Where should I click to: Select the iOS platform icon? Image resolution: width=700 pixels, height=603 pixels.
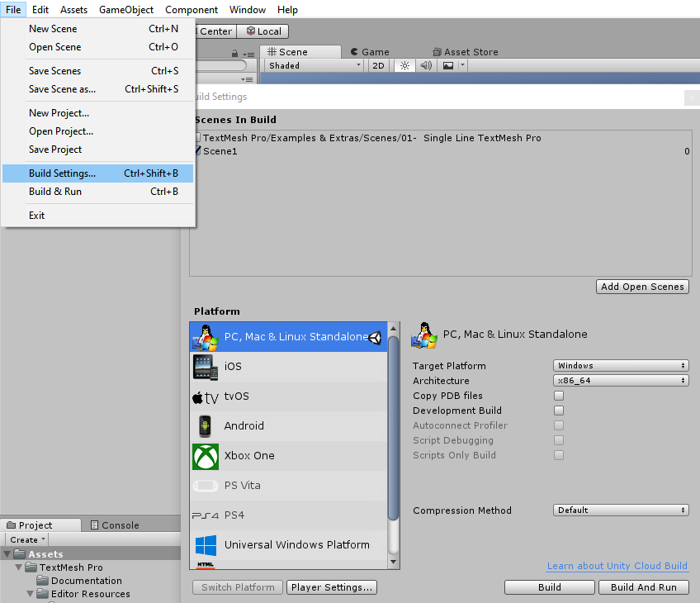206,367
